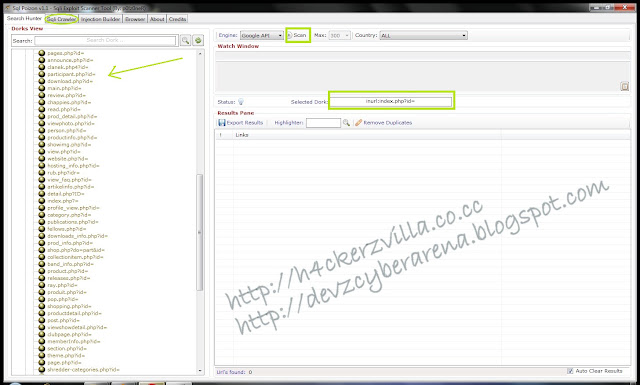Image resolution: width=640 pixels, height=385 pixels.
Task: Click the dork list scroll up arrow
Action: click(200, 53)
